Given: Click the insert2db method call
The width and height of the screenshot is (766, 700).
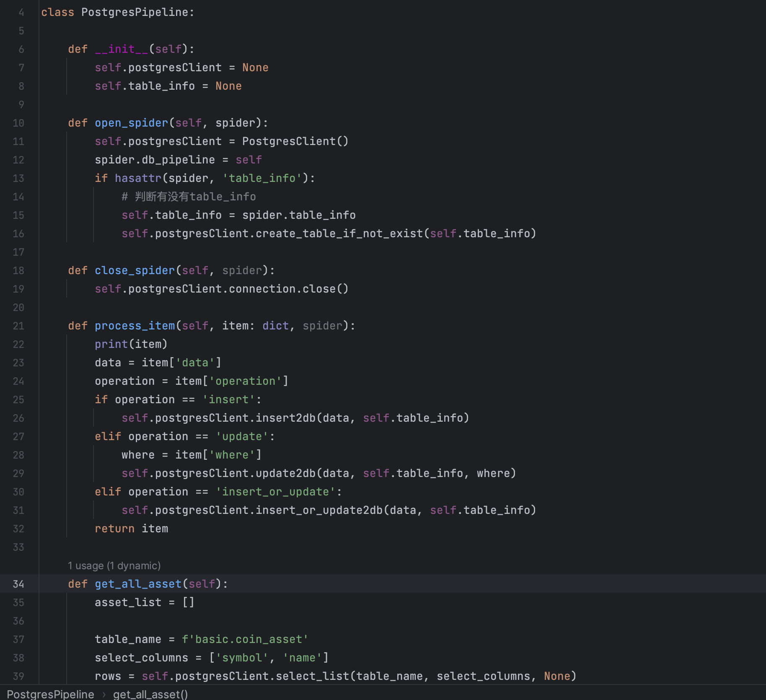Looking at the screenshot, I should point(285,418).
